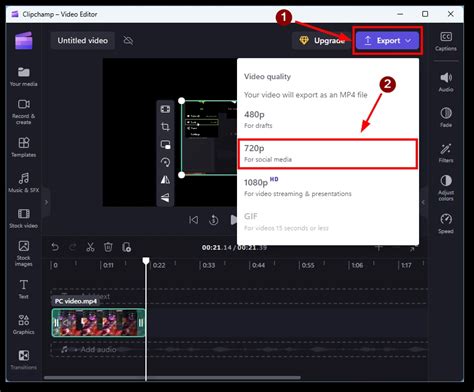This screenshot has width=474, height=392.
Task: Undo the last edit
Action: [55, 247]
